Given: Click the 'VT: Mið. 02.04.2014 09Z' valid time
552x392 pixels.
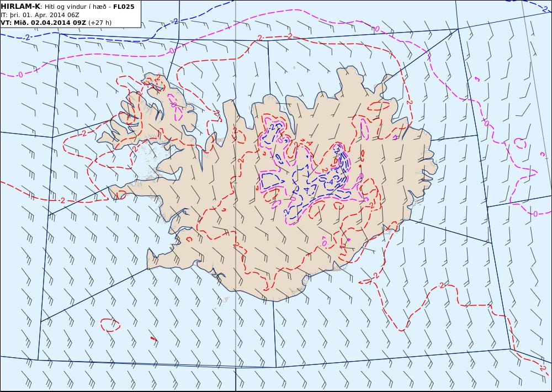Looking at the screenshot, I should pos(43,23).
